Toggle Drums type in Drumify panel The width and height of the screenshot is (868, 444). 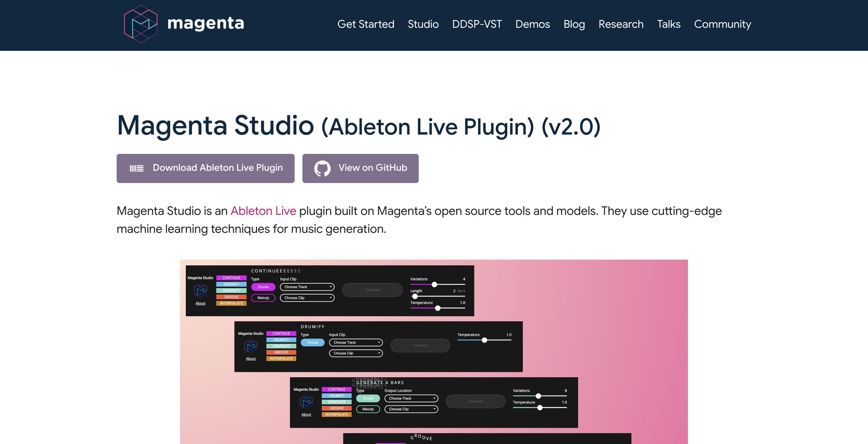(313, 343)
